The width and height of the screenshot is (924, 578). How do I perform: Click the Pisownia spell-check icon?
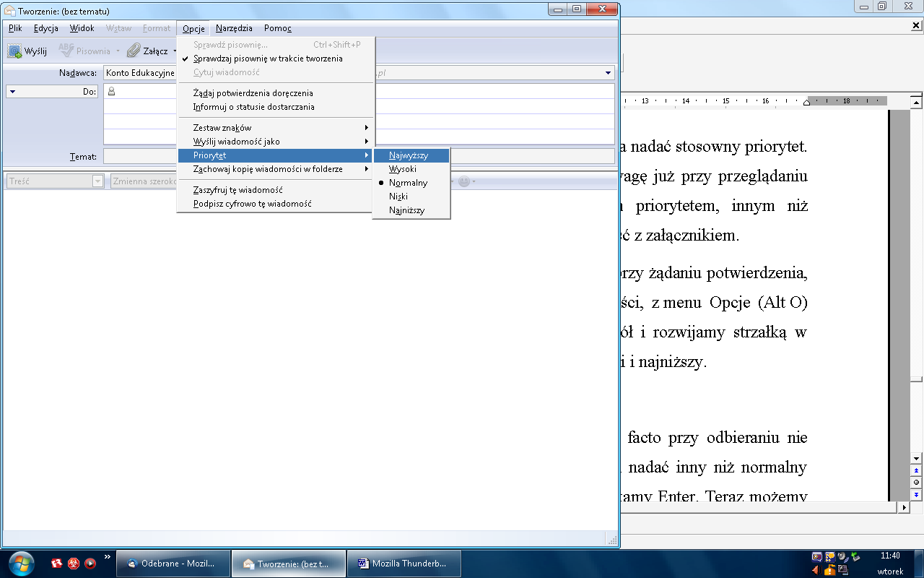pos(66,51)
